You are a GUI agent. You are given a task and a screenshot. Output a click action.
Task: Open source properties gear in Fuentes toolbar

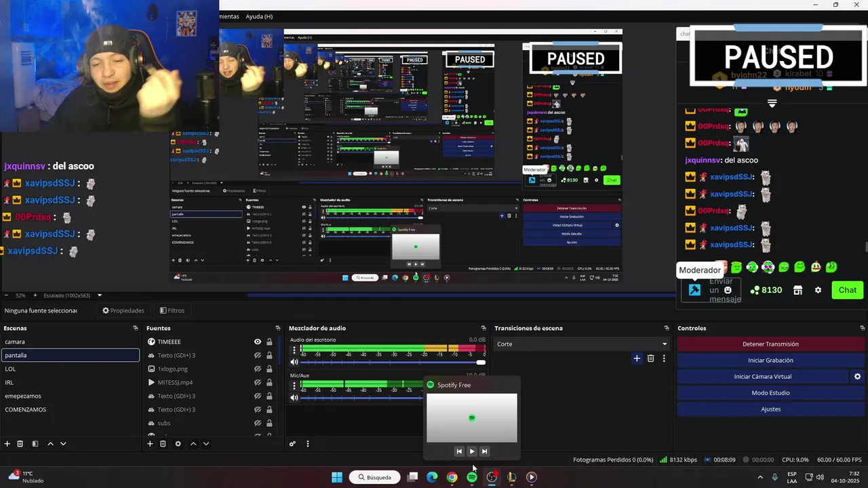[x=178, y=444]
